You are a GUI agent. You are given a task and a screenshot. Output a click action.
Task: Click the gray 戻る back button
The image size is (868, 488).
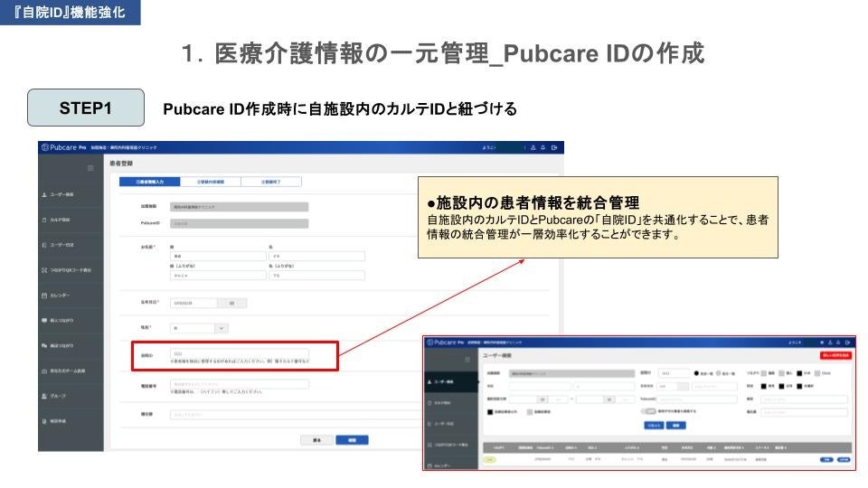click(x=316, y=440)
